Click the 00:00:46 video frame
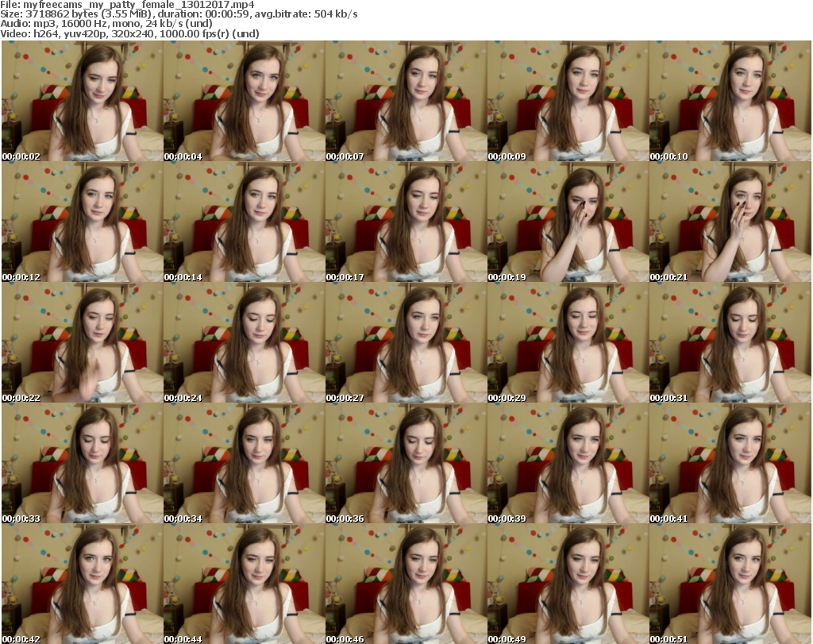The width and height of the screenshot is (813, 644). 406,584
